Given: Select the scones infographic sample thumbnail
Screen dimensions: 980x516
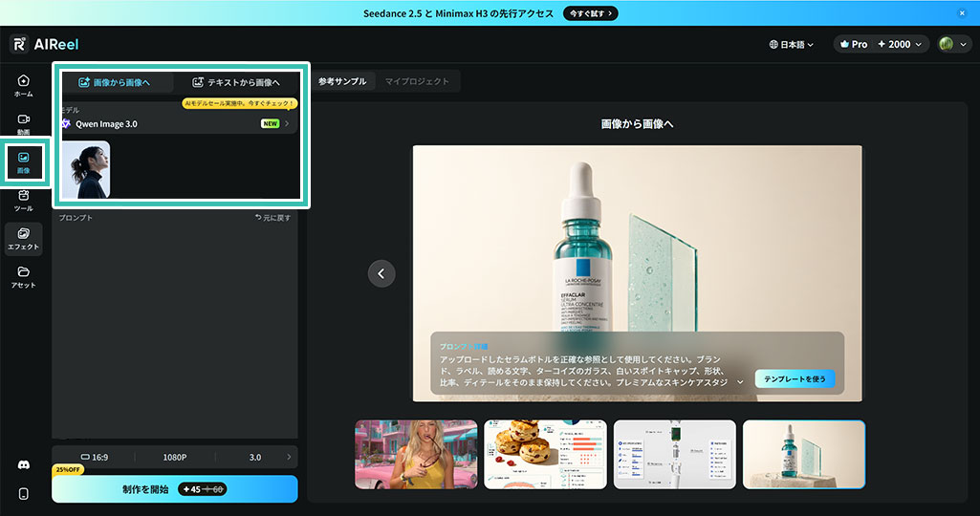Looking at the screenshot, I should click(546, 454).
